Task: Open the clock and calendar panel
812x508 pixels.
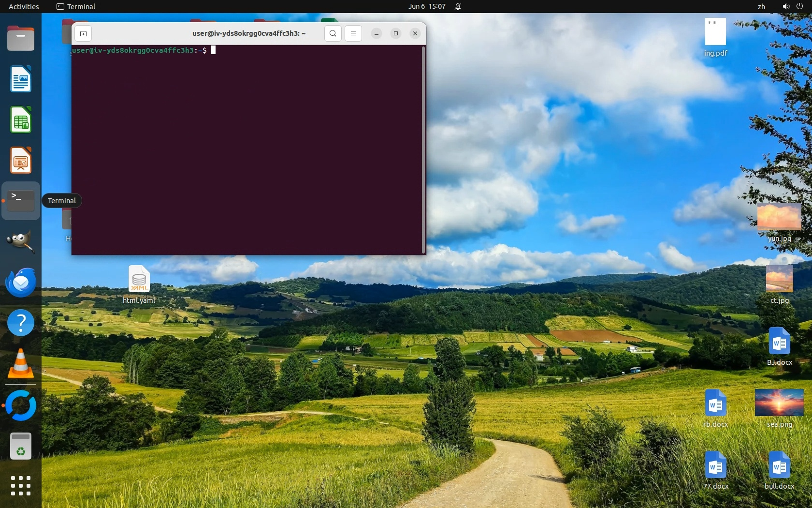Action: pos(426,6)
